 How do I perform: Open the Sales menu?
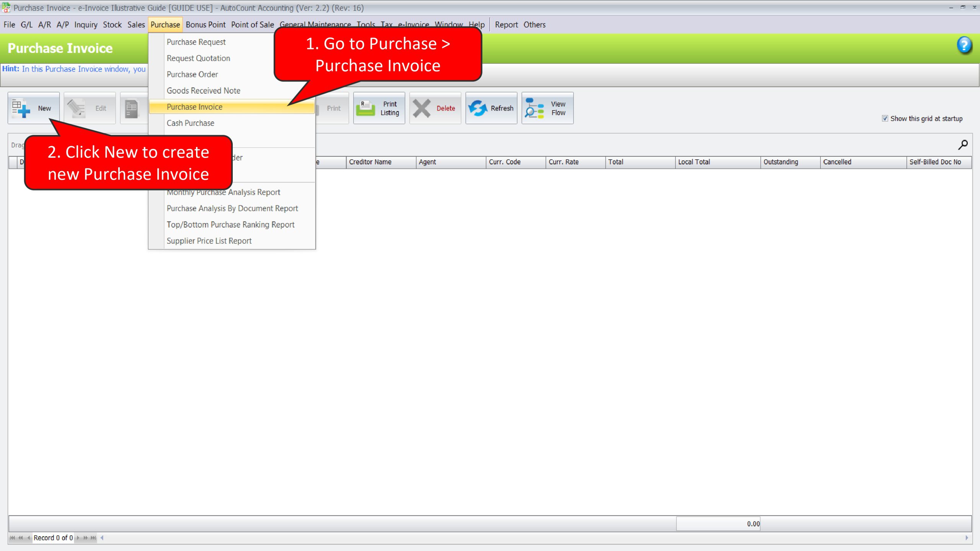[x=136, y=25]
